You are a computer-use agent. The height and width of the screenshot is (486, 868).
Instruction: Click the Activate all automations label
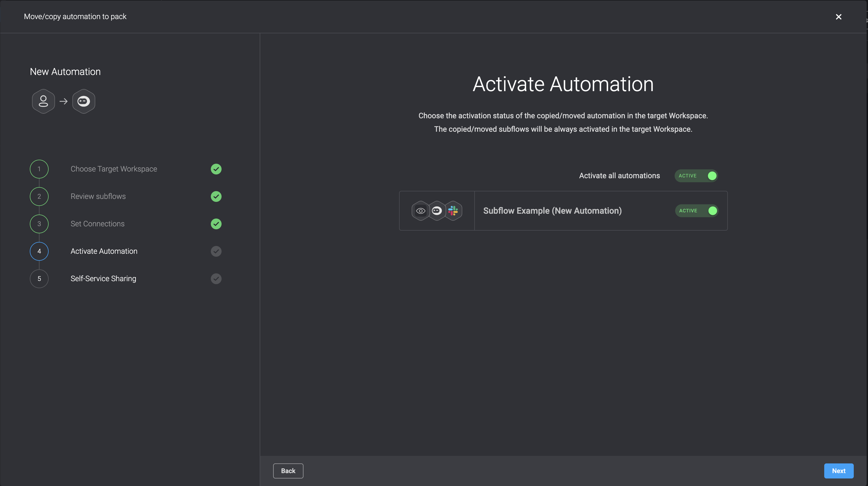[x=619, y=176]
